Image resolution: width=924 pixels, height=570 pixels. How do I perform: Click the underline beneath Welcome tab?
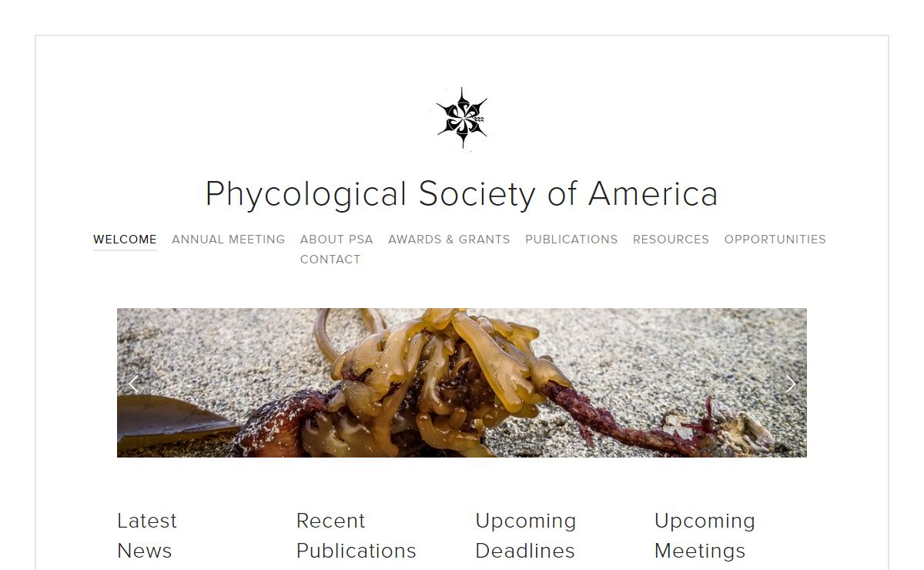tap(125, 250)
